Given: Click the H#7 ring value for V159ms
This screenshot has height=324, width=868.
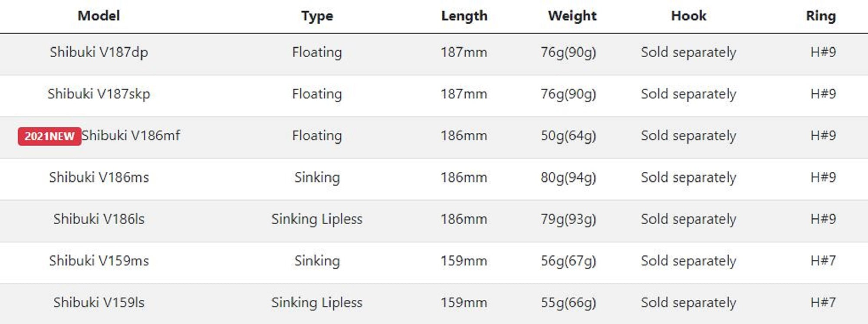Looking at the screenshot, I should pyautogui.click(x=823, y=261).
